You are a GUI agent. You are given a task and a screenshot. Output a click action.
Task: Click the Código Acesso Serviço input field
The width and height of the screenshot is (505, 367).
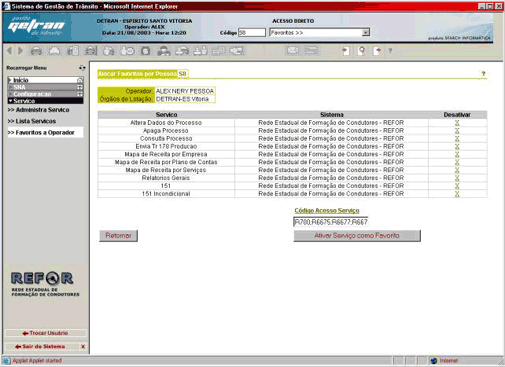(331, 222)
